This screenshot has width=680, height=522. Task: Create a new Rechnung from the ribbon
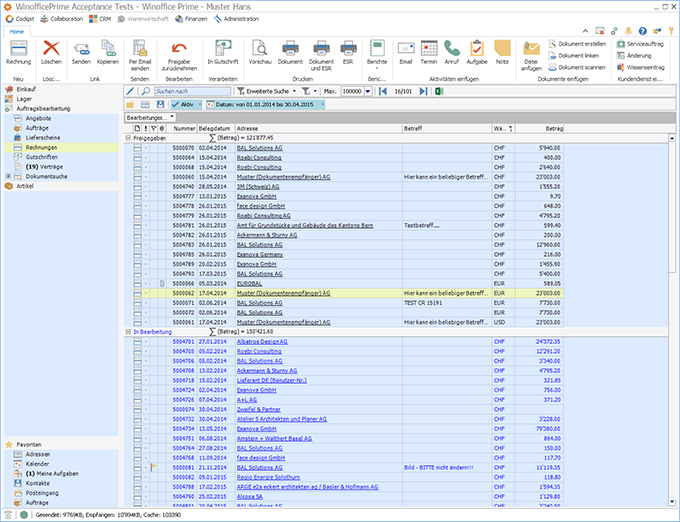[x=19, y=52]
